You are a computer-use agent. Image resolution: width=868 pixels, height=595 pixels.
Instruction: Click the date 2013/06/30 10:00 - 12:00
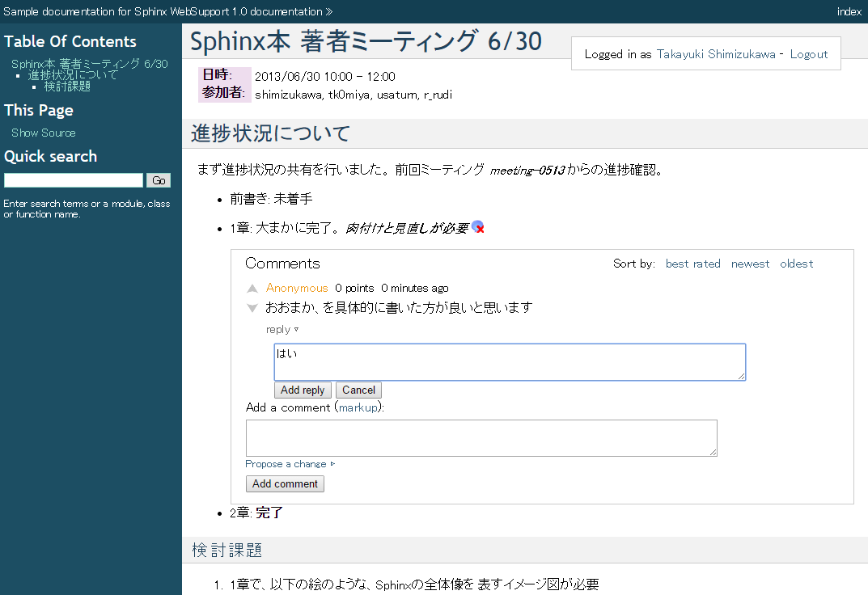(325, 76)
